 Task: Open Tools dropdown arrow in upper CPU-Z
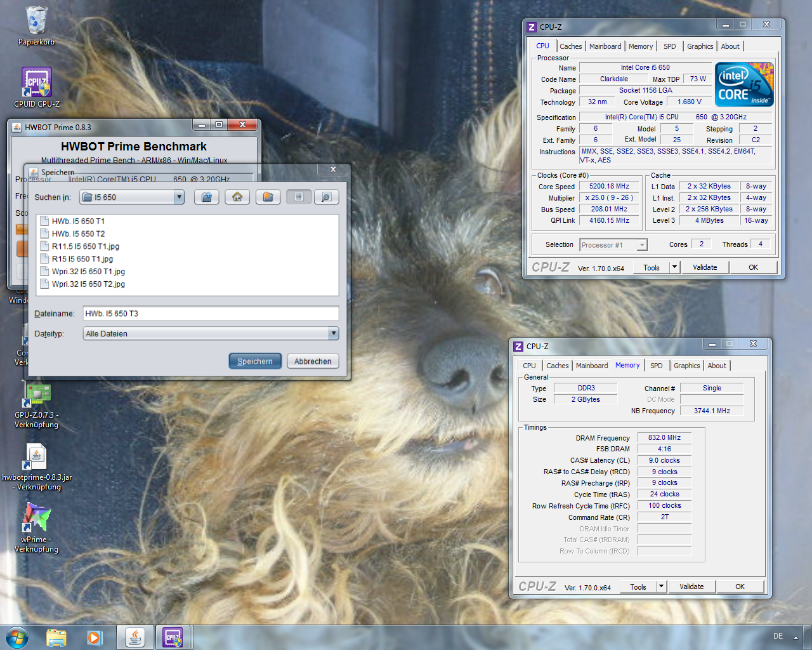point(675,267)
